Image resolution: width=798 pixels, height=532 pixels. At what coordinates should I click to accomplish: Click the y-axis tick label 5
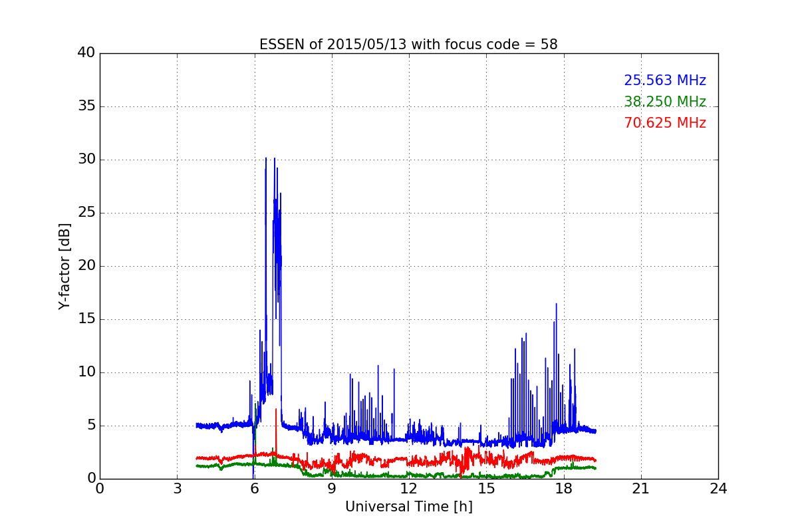[90, 426]
